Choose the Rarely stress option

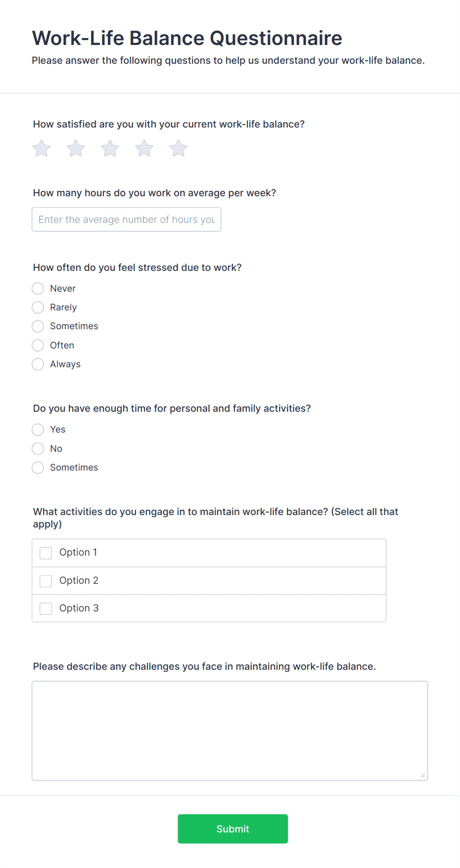[x=38, y=307]
